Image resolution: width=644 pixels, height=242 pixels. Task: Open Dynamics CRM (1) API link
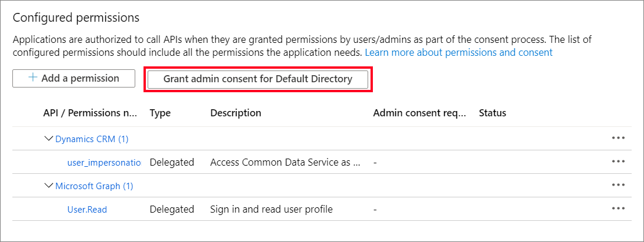tap(92, 139)
